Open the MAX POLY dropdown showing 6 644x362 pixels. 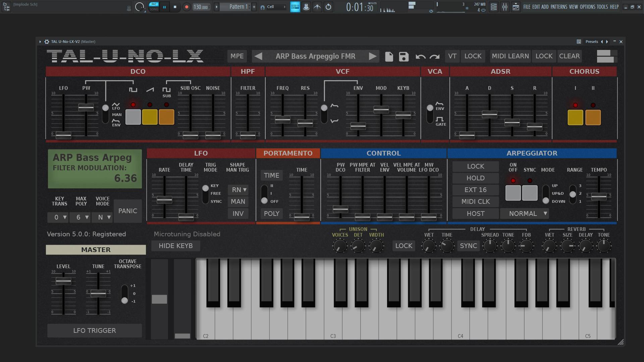(x=80, y=217)
